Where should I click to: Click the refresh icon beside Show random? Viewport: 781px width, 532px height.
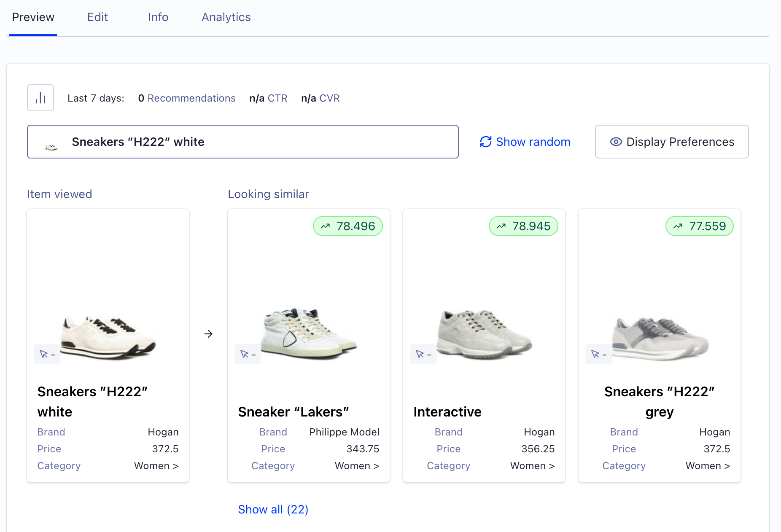pyautogui.click(x=486, y=142)
